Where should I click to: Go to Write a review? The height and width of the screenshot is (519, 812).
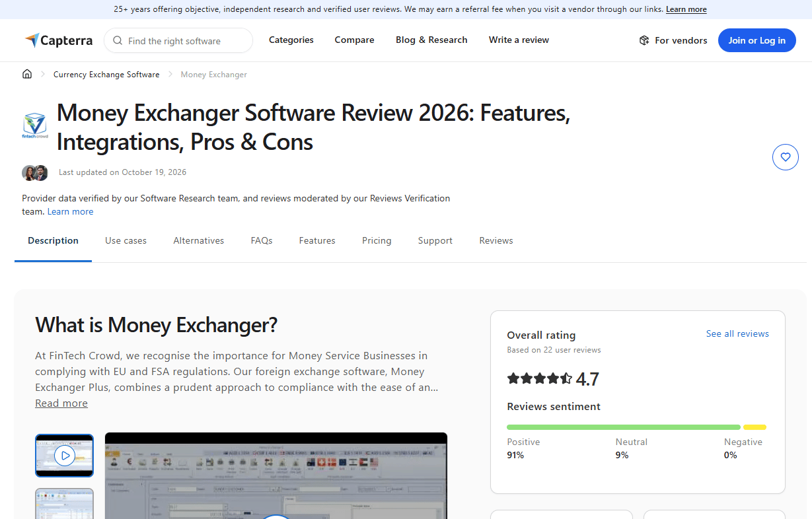(519, 40)
